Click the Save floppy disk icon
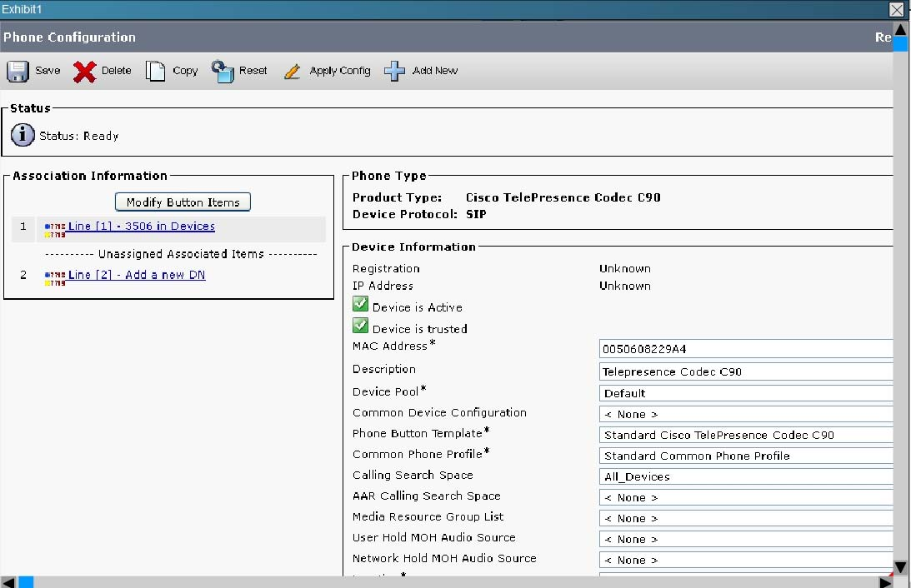The image size is (911, 588). pos(18,71)
